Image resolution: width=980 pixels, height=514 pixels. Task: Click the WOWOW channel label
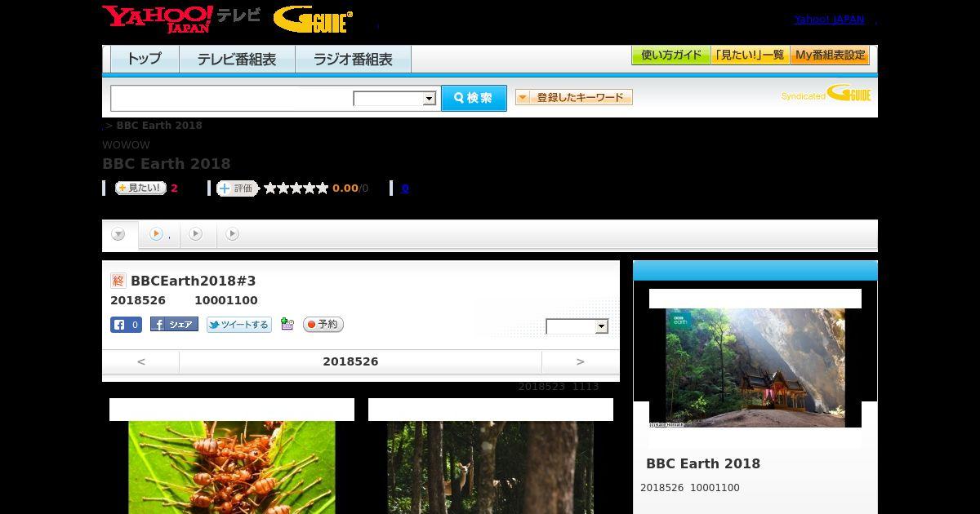[x=126, y=145]
